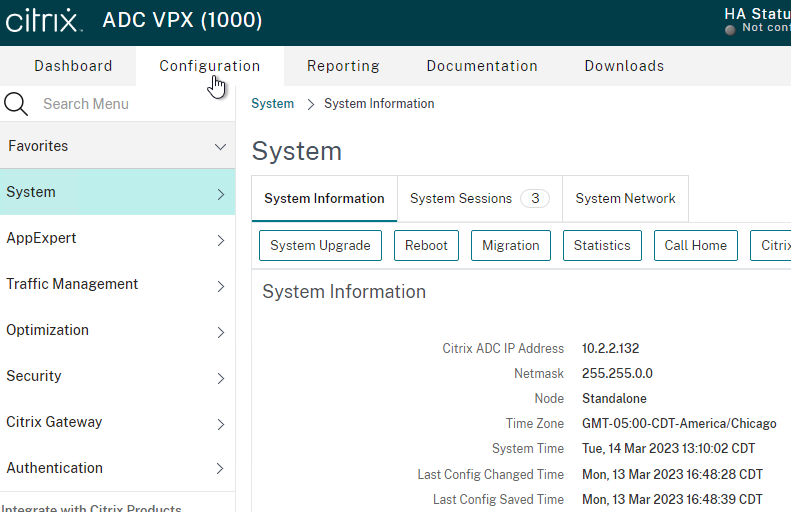This screenshot has height=512, width=791.
Task: Click the GMT-05:00-CDT-America/Chicago value
Action: 679,424
